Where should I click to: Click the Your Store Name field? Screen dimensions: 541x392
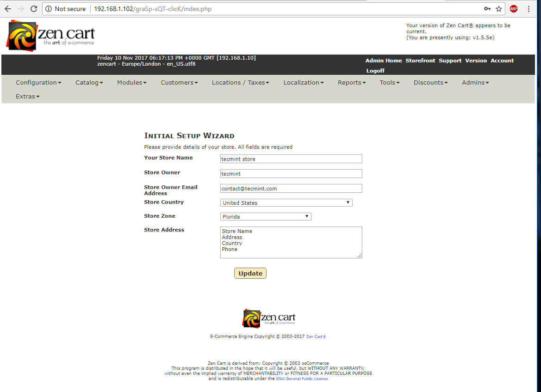tap(291, 159)
